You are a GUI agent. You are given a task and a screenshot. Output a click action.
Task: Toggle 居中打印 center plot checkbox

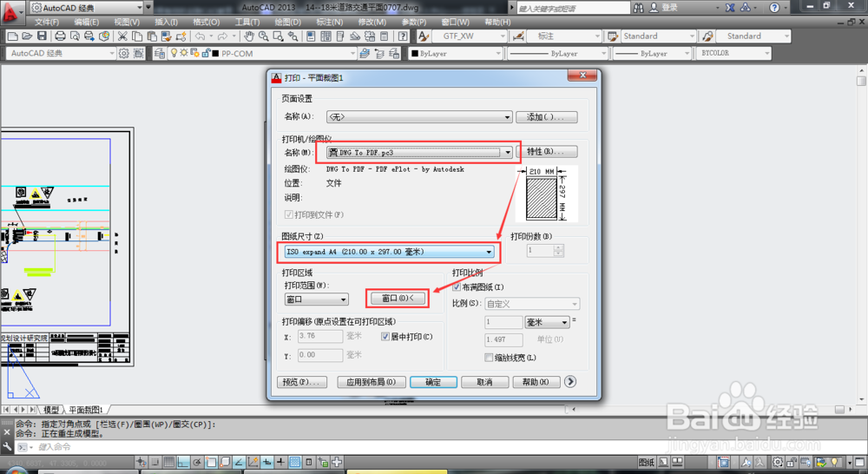pos(385,336)
